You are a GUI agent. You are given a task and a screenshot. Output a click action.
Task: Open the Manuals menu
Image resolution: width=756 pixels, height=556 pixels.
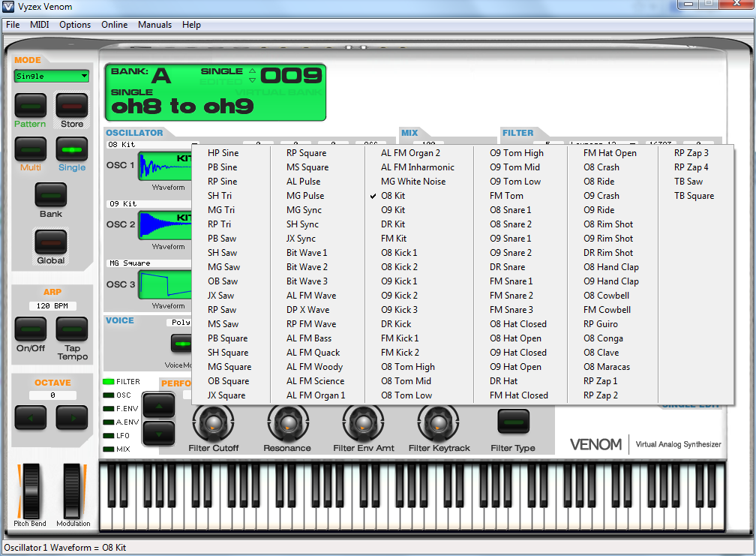coord(154,25)
